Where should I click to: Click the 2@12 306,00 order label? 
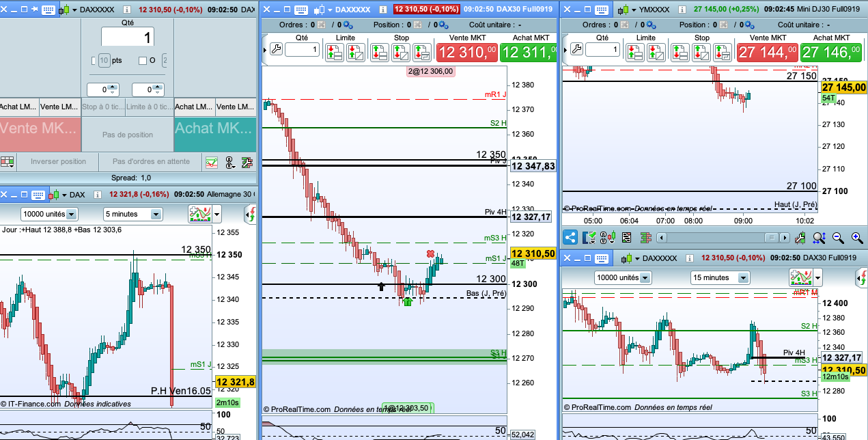(431, 71)
